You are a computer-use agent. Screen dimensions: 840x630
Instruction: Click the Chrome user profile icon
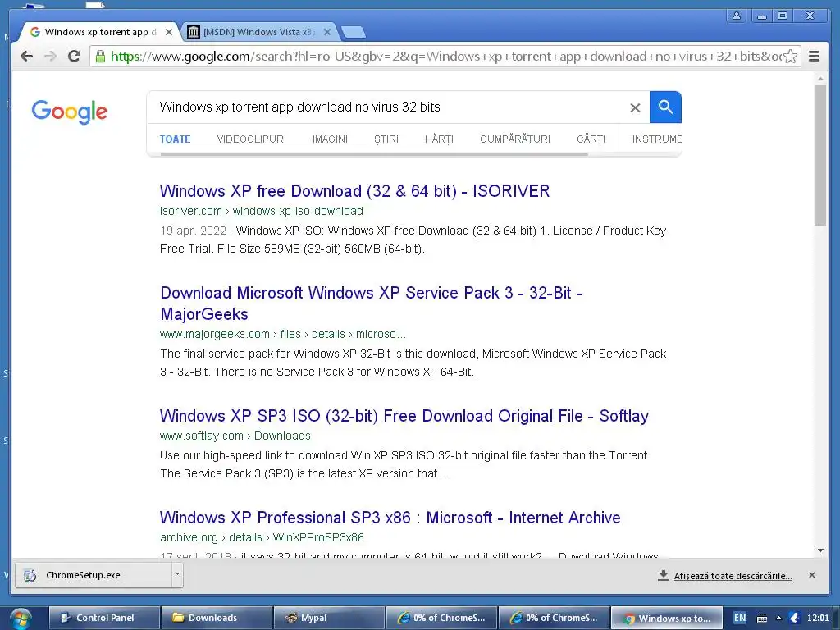pyautogui.click(x=737, y=16)
